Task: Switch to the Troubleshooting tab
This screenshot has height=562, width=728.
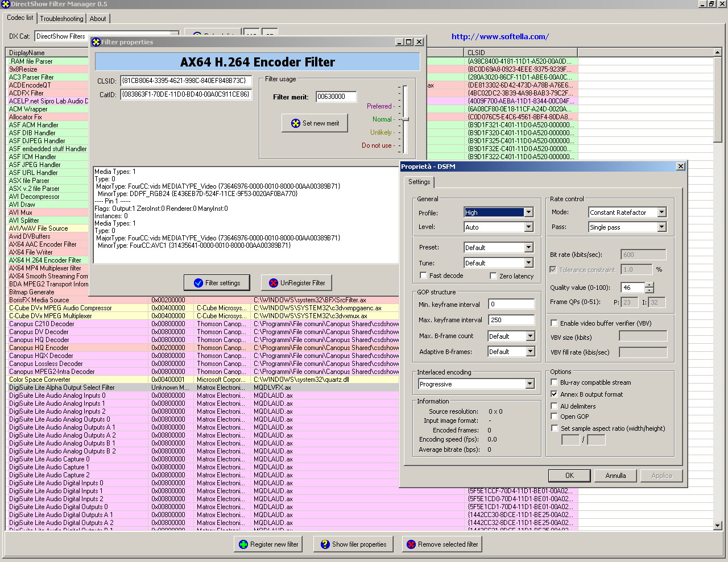Action: tap(61, 19)
